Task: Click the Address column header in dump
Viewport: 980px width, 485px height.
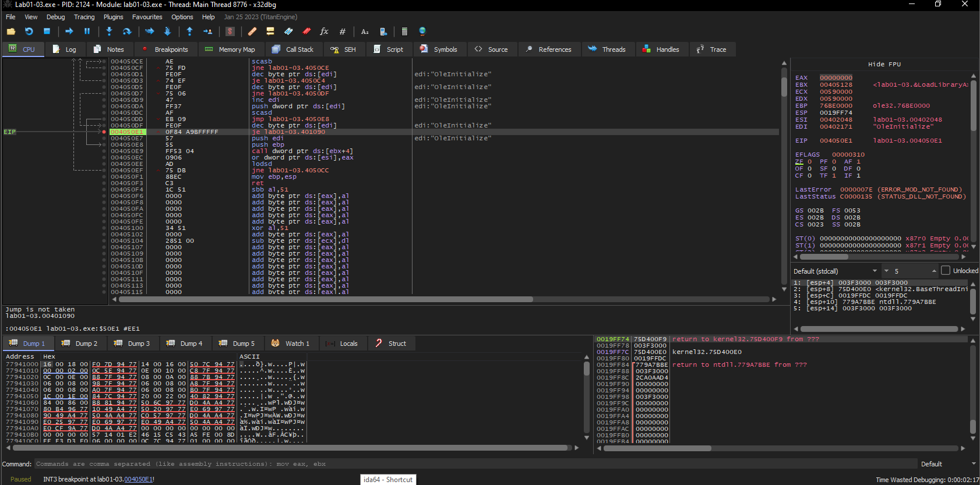Action: (x=21, y=356)
